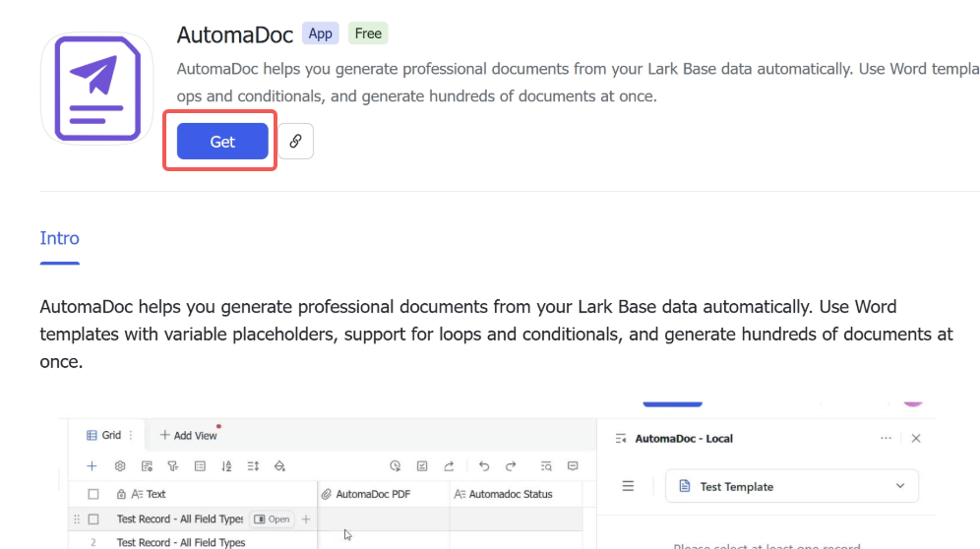The image size is (980, 549).
Task: Tick the checkbox on first Test Record row
Action: (x=93, y=518)
